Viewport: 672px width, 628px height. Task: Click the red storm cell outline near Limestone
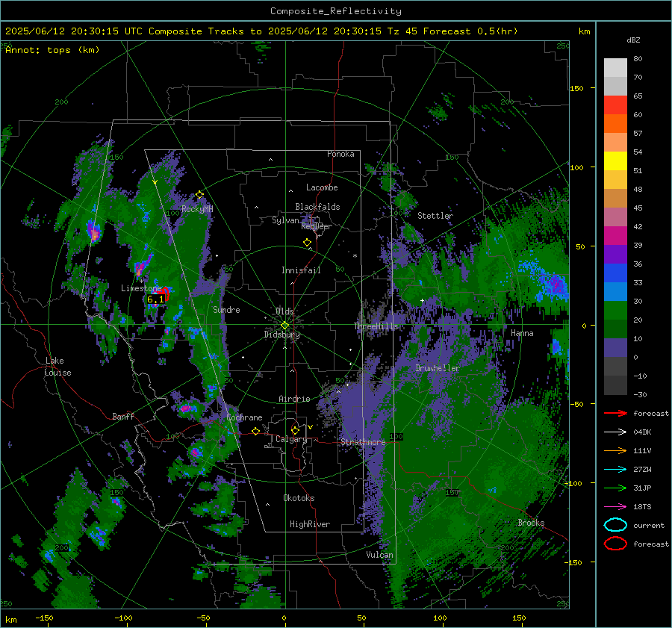tap(164, 293)
